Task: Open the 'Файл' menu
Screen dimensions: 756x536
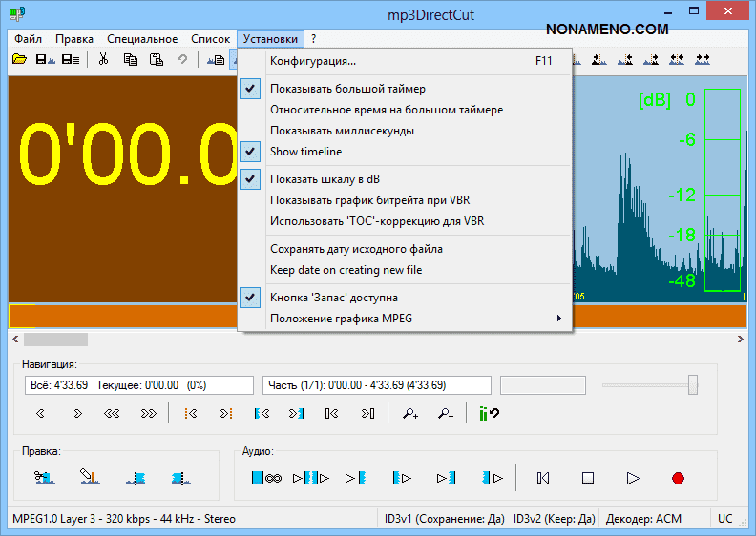Action: (28, 39)
